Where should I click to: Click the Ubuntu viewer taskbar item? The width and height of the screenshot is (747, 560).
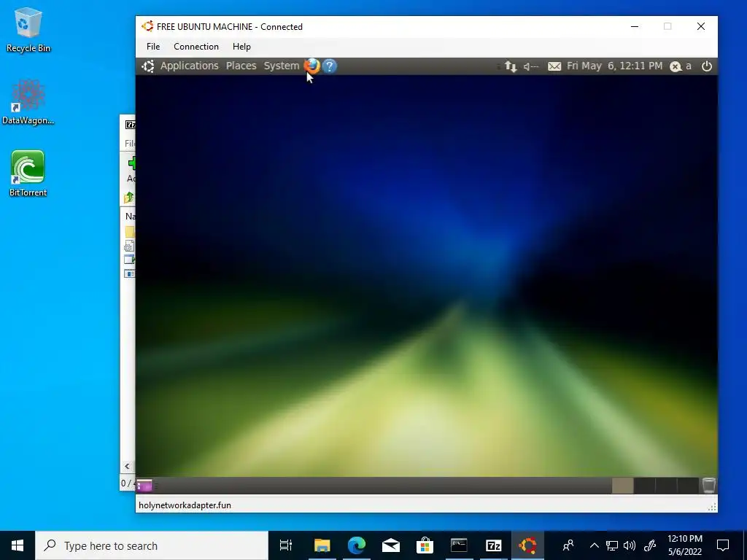[x=527, y=545]
